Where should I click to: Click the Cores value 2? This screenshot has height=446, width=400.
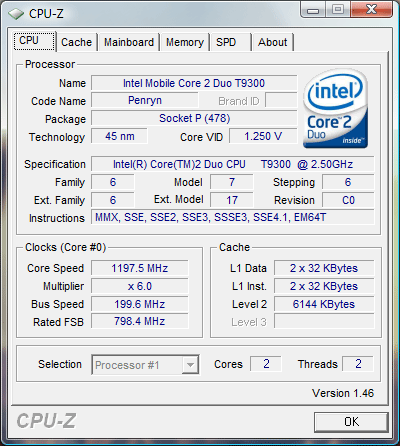266,364
